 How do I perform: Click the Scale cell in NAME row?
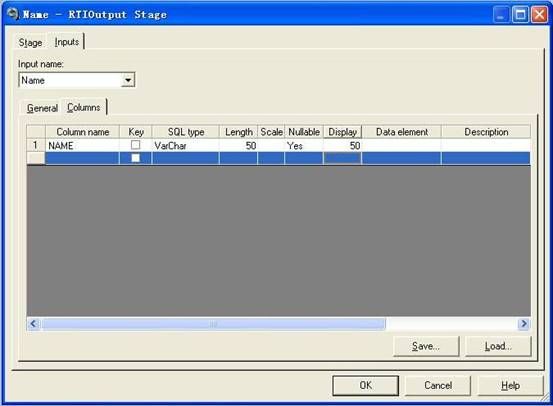(271, 145)
